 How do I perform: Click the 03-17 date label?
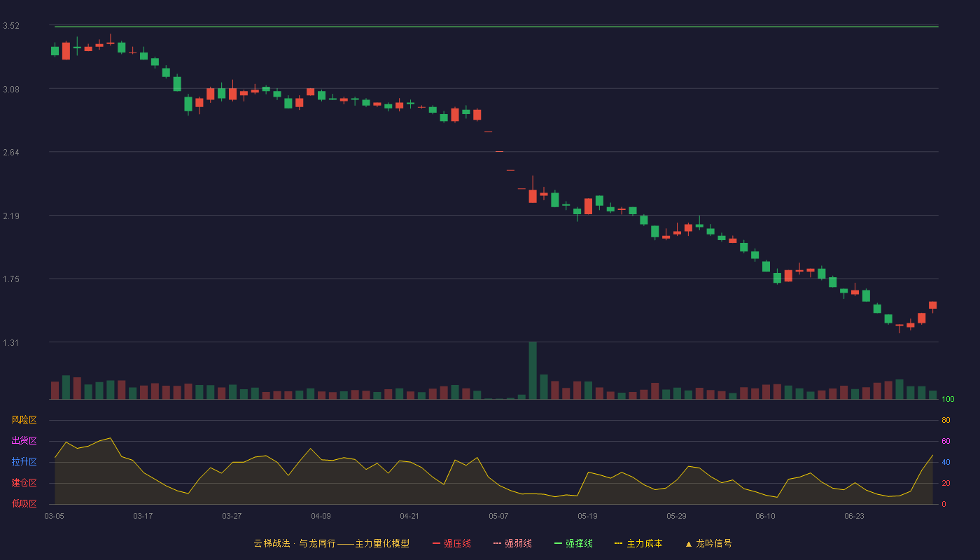coord(143,516)
